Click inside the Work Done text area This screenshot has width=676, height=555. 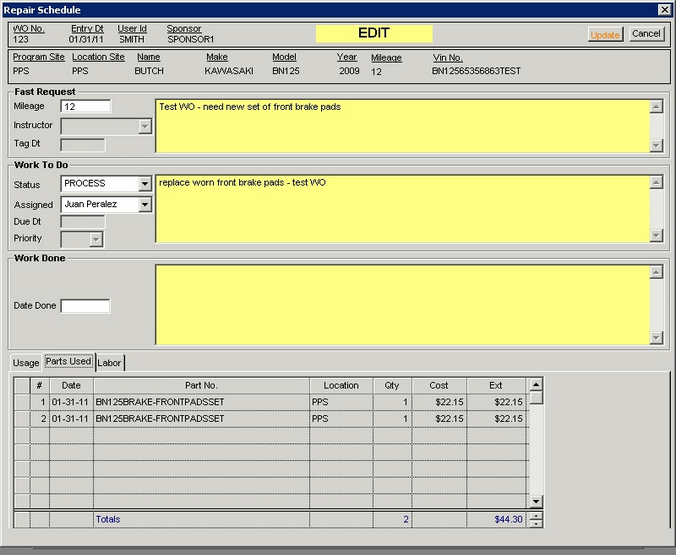[x=401, y=304]
